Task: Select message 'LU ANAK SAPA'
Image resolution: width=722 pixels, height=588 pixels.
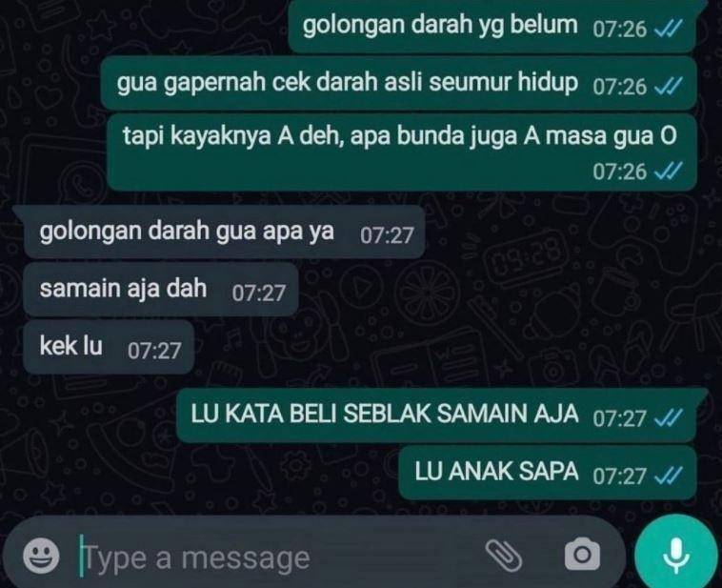Action: 548,473
